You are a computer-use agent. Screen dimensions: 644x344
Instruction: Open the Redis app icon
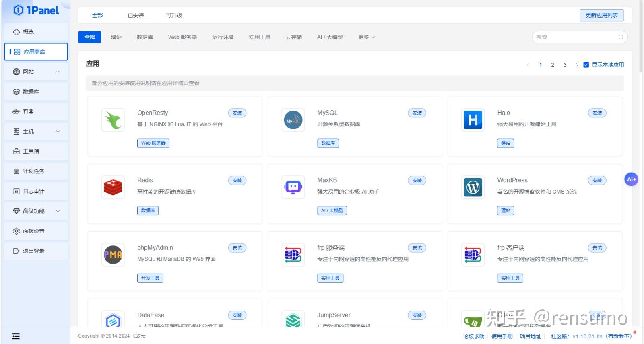tap(113, 187)
